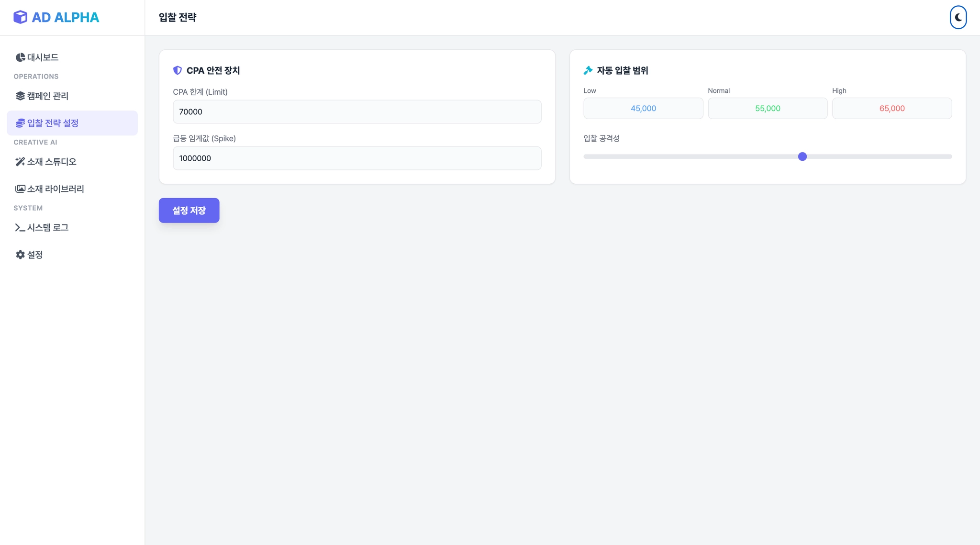Open 소재 라이브러리 menu item
980x545 pixels.
55,189
